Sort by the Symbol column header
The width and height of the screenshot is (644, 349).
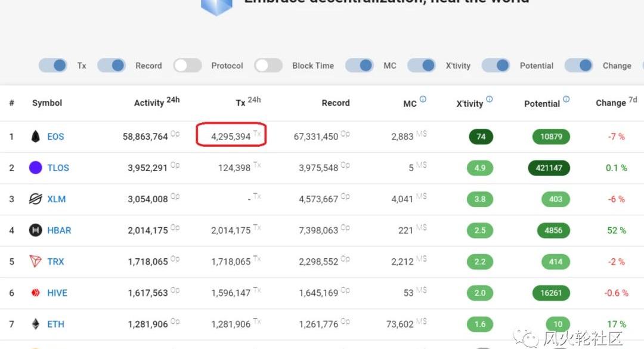47,103
